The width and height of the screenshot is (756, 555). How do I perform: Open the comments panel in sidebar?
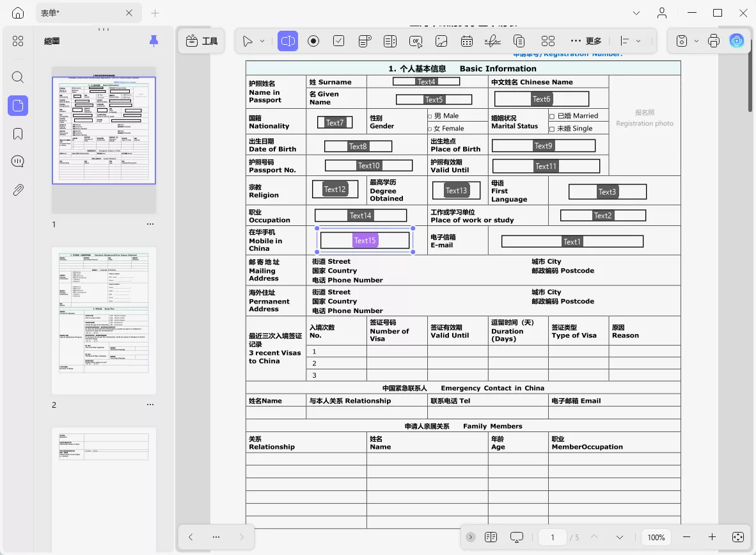(18, 161)
